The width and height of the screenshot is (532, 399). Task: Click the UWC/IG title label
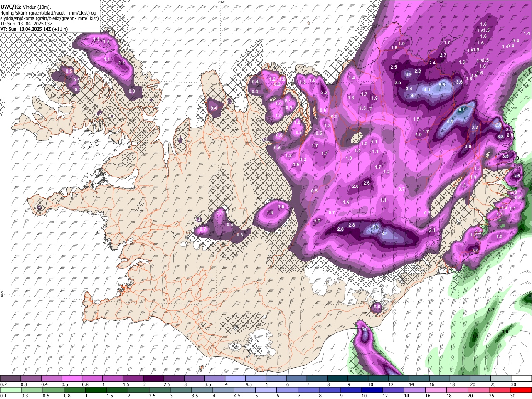(x=10, y=6)
